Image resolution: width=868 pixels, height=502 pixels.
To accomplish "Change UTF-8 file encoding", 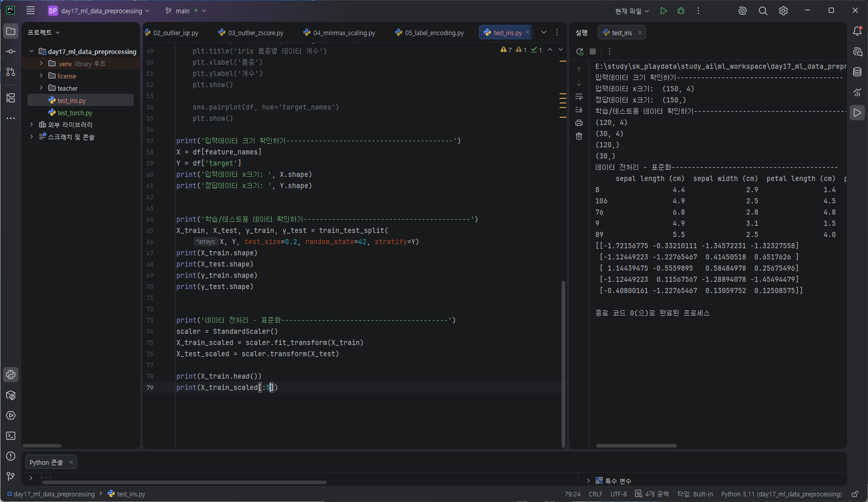I will (x=619, y=494).
